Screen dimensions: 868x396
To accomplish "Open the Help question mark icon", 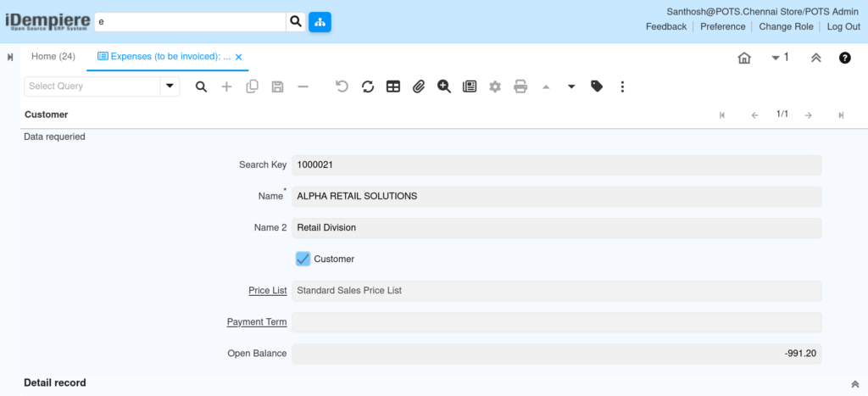I will pos(845,58).
